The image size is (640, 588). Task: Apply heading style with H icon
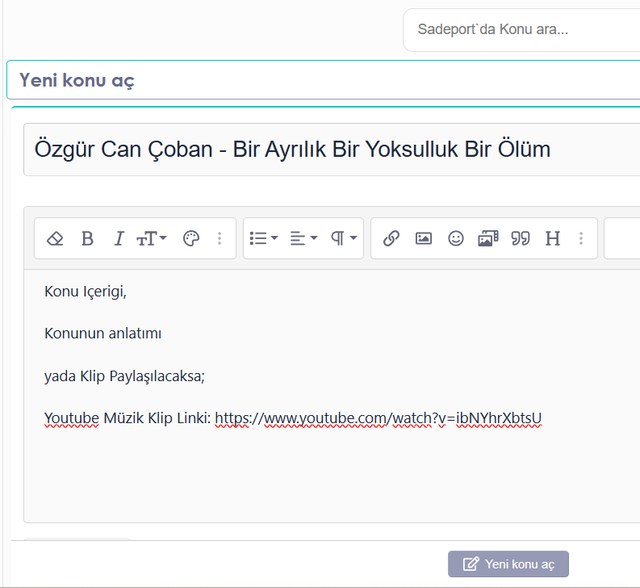pyautogui.click(x=553, y=238)
